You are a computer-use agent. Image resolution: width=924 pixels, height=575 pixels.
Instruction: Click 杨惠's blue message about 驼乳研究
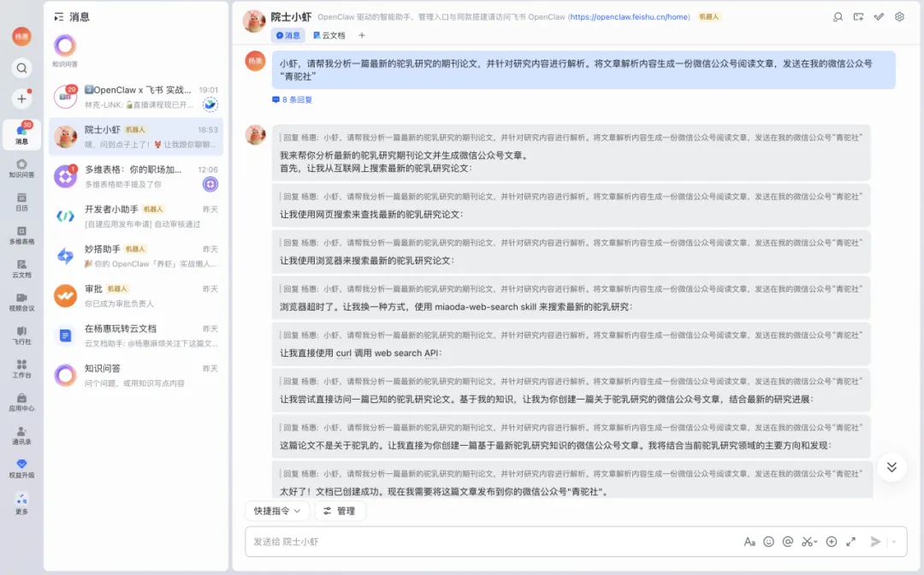pyautogui.click(x=583, y=70)
